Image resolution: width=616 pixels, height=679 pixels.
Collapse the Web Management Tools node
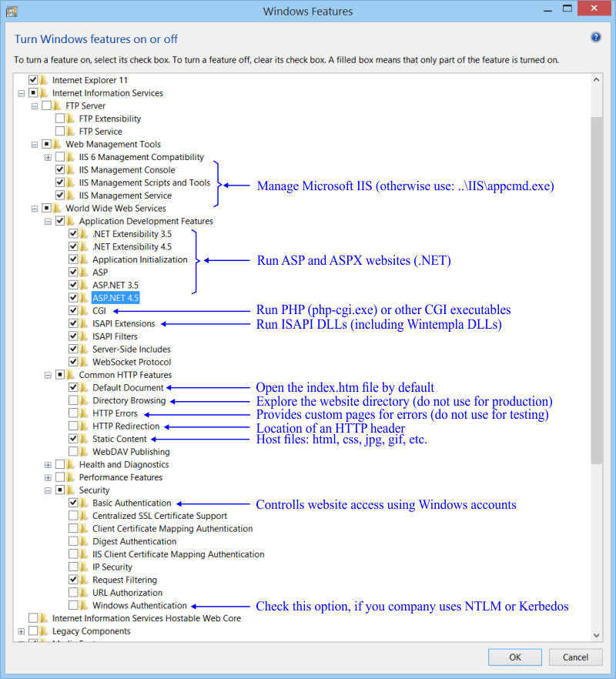[35, 145]
